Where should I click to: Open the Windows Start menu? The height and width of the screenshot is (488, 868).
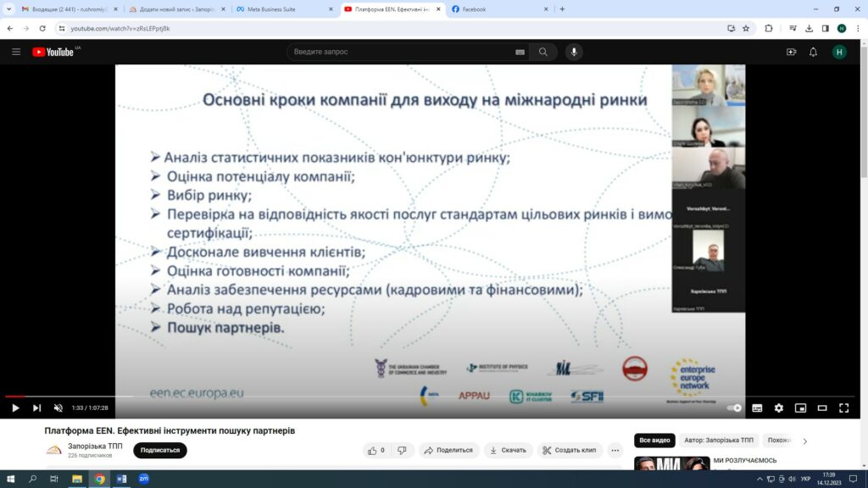[10, 480]
